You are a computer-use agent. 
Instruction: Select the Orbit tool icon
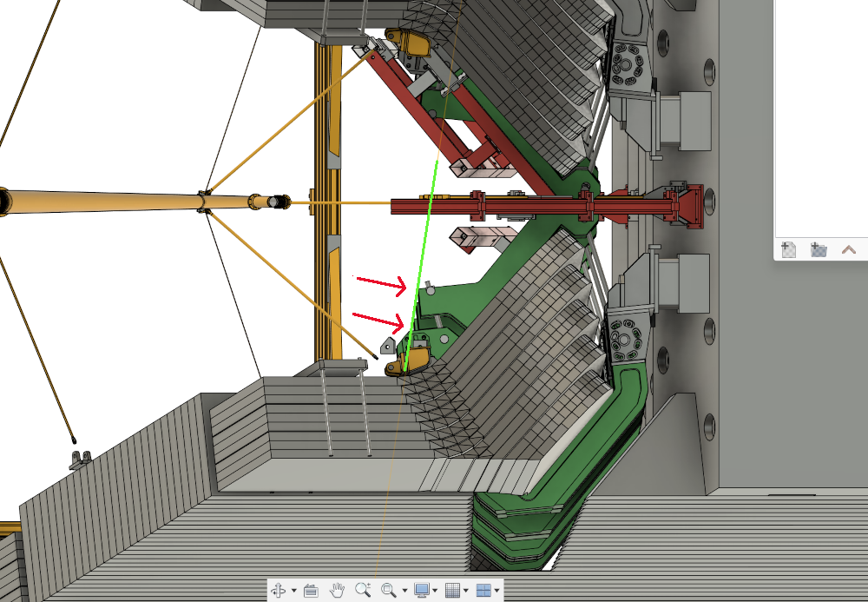point(279,591)
